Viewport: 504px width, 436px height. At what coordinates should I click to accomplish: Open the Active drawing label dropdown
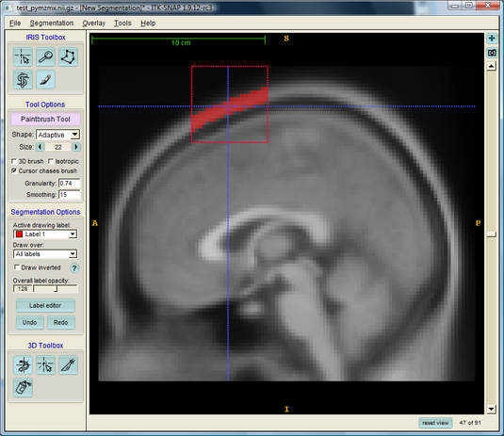[x=45, y=234]
